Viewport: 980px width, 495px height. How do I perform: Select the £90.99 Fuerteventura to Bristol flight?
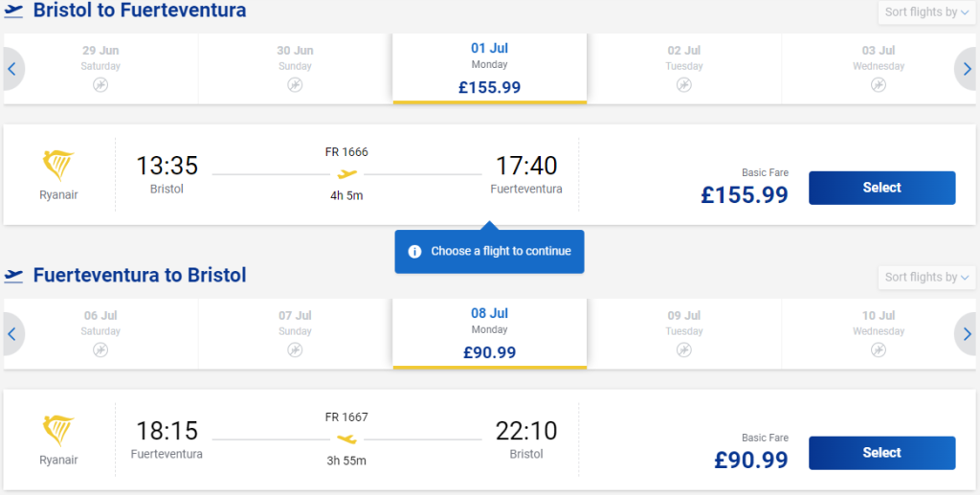coord(881,453)
